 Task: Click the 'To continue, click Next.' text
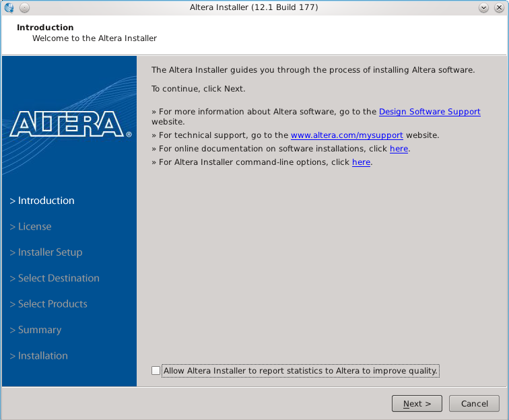[199, 89]
